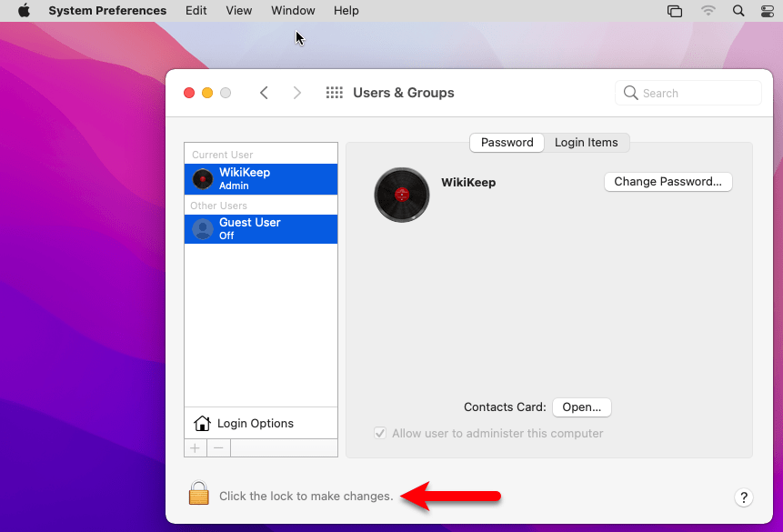Open the Apple menu
The height and width of the screenshot is (532, 783).
pos(24,11)
